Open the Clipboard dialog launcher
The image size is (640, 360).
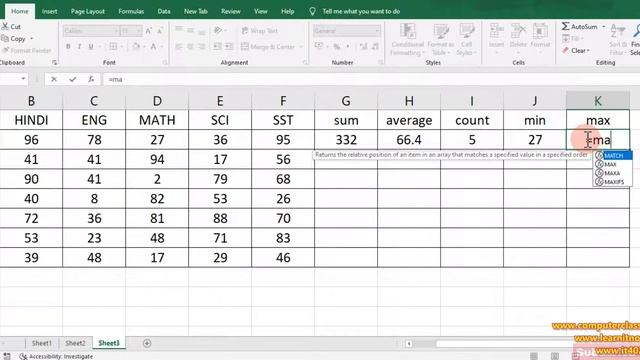(54, 62)
